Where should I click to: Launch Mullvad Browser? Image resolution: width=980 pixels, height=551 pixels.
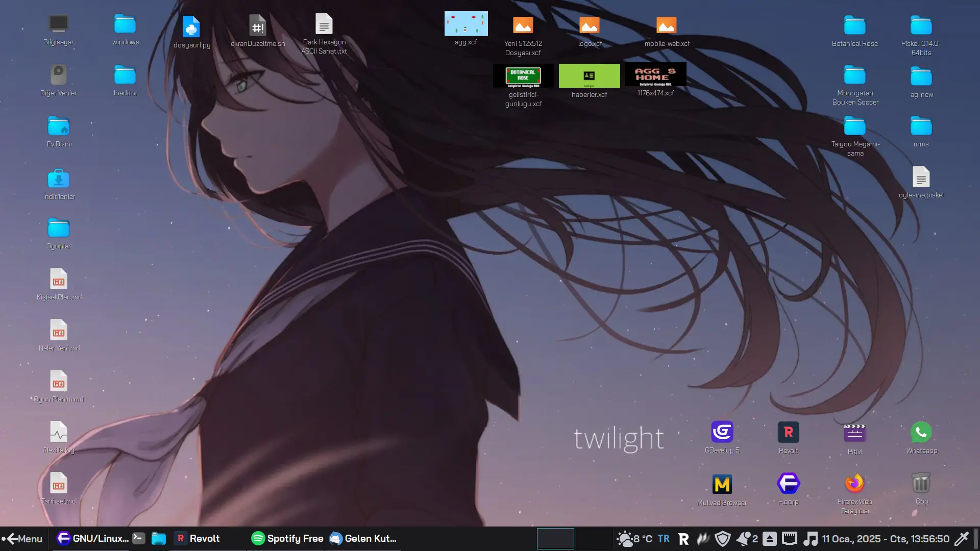tap(722, 490)
